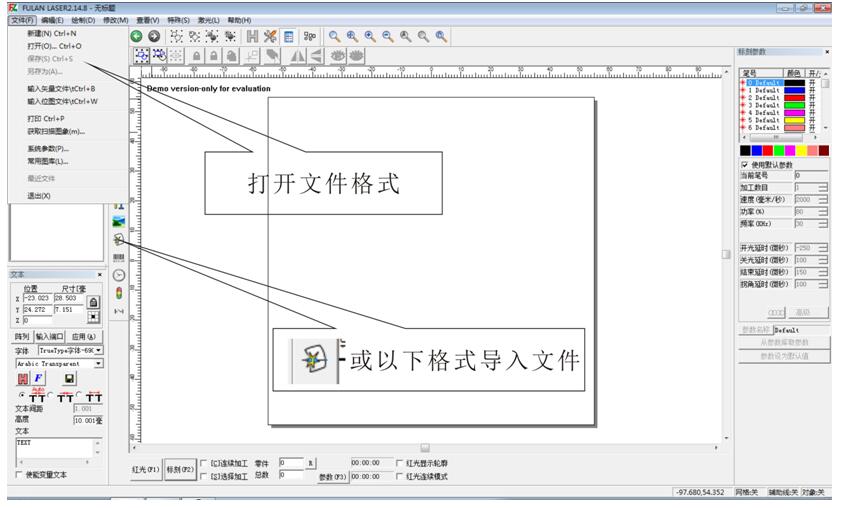Screen dimensions: 842x508
Task: Click the green undo arrow icon
Action: [x=136, y=36]
